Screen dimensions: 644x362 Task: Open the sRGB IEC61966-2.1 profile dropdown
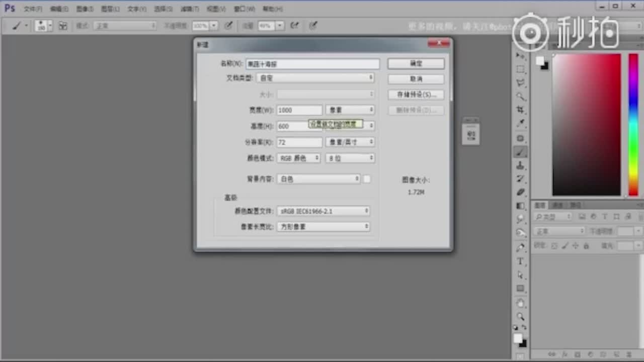[x=324, y=211]
